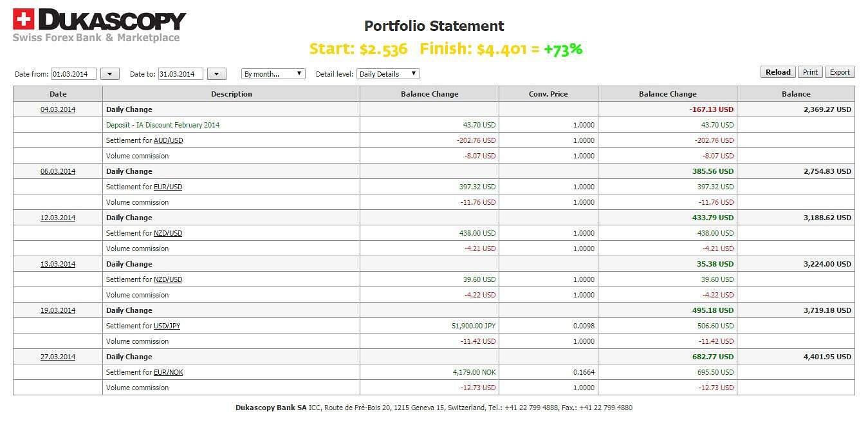The height and width of the screenshot is (423, 868).
Task: Follow the EUR/NOK settlement link
Action: [169, 372]
